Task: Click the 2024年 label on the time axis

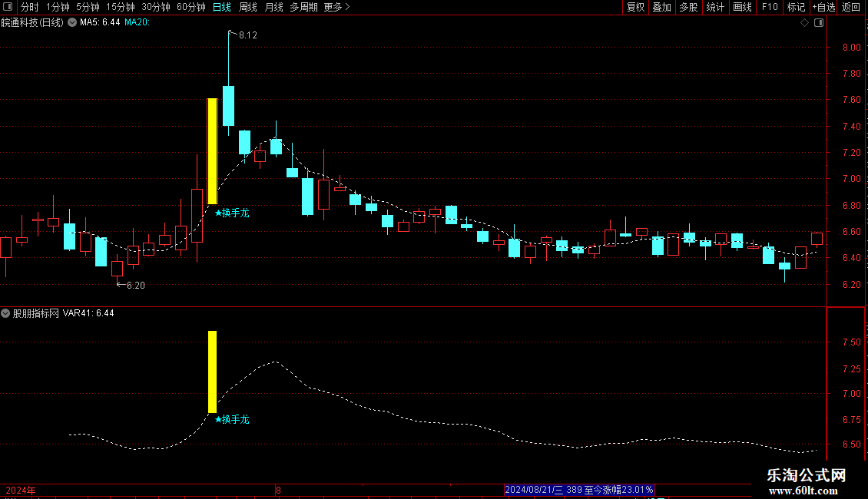Action: pos(21,490)
